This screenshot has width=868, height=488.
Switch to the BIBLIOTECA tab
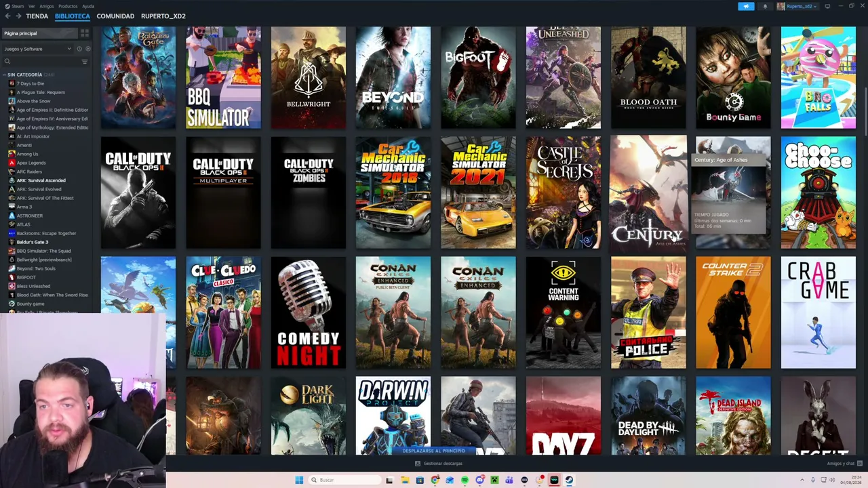[x=73, y=16]
